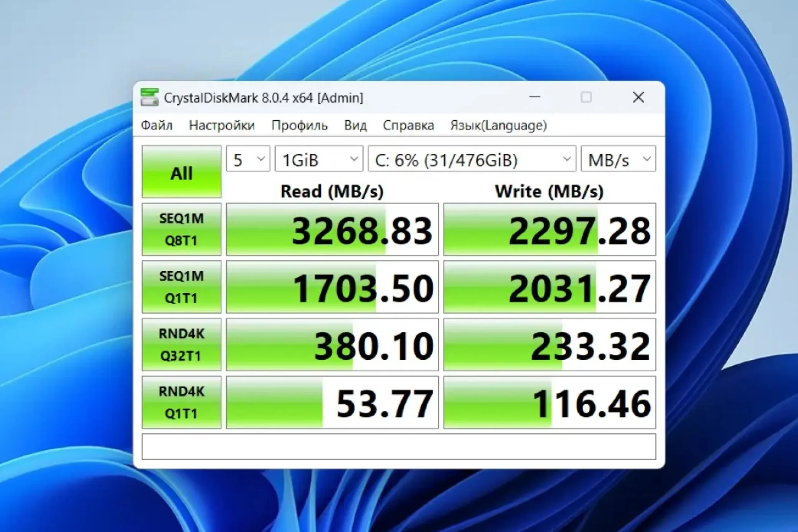798x532 pixels.
Task: Open the Вид menu
Action: [355, 126]
